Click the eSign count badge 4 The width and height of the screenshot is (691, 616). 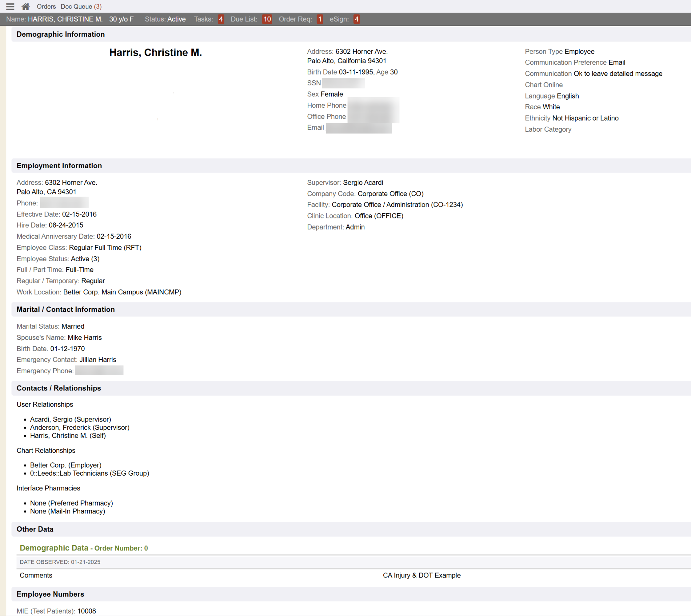356,19
